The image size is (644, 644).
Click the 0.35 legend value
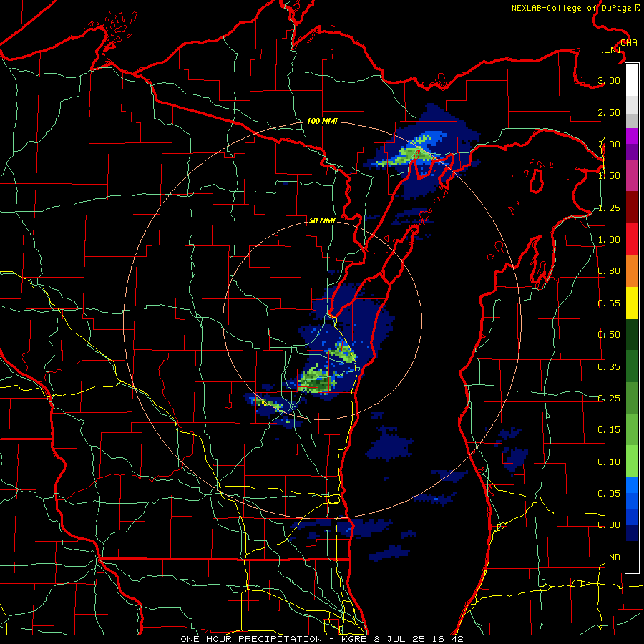coord(609,367)
